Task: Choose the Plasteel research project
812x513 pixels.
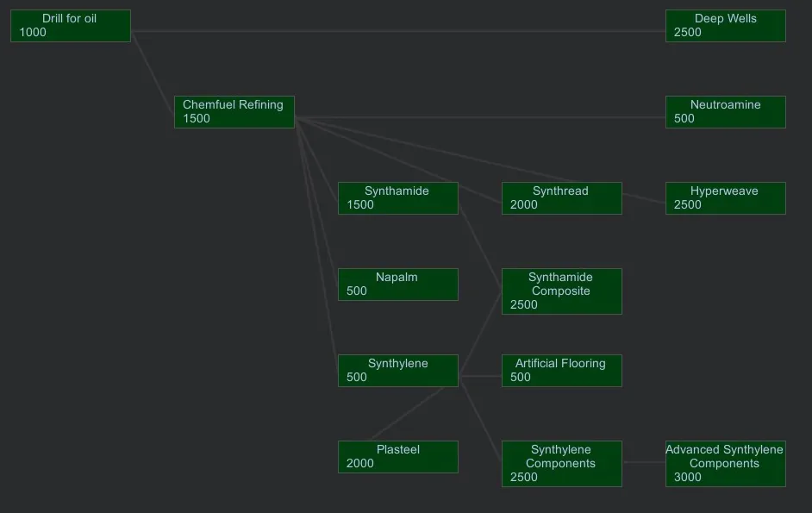Action: click(397, 457)
